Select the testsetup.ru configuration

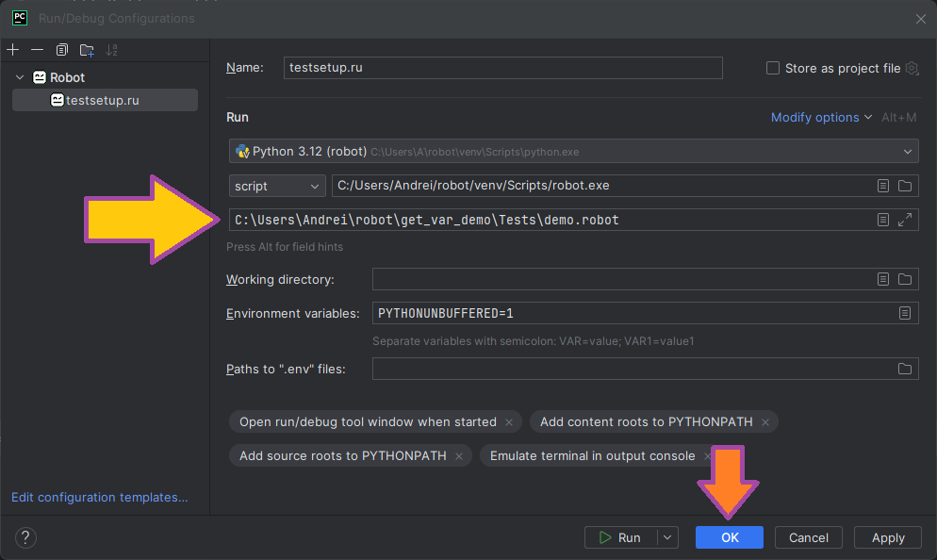(x=106, y=100)
